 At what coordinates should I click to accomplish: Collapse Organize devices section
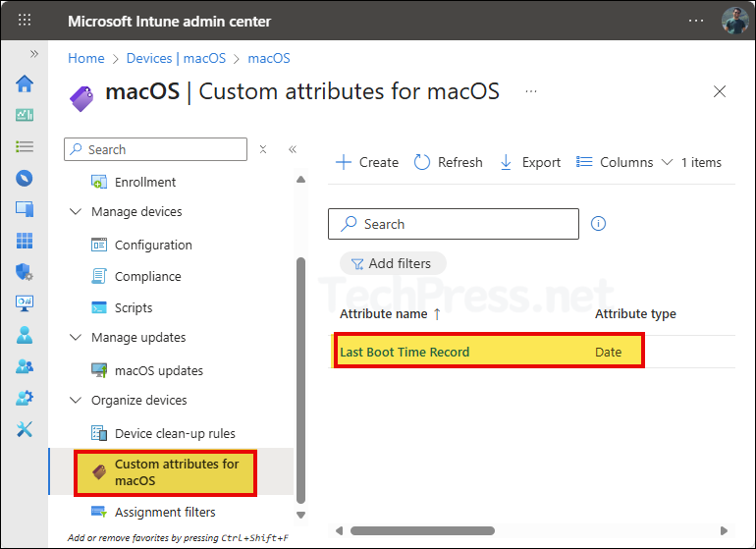(76, 400)
